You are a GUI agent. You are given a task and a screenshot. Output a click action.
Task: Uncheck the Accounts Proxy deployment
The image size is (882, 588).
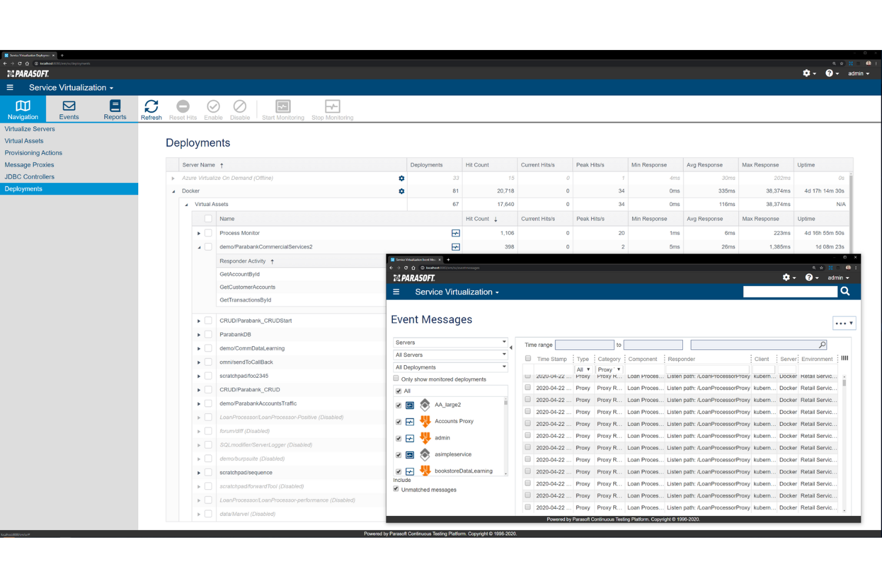coord(398,421)
